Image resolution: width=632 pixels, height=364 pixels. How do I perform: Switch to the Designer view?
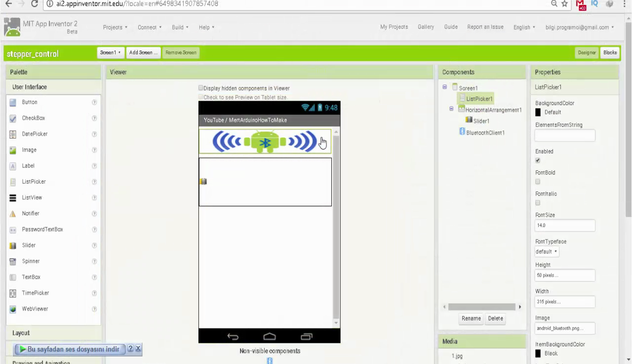587,53
